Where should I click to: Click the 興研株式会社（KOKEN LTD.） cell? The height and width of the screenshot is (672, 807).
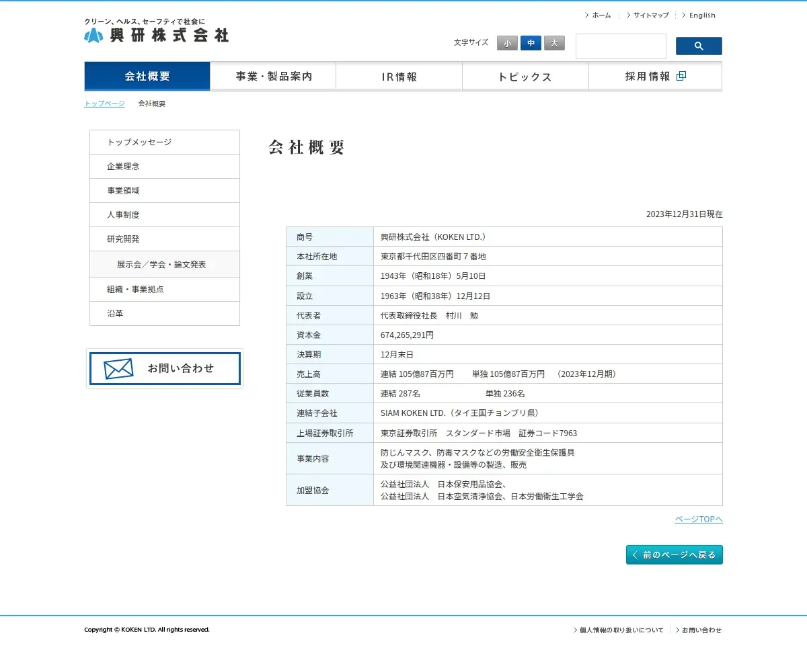(548, 237)
